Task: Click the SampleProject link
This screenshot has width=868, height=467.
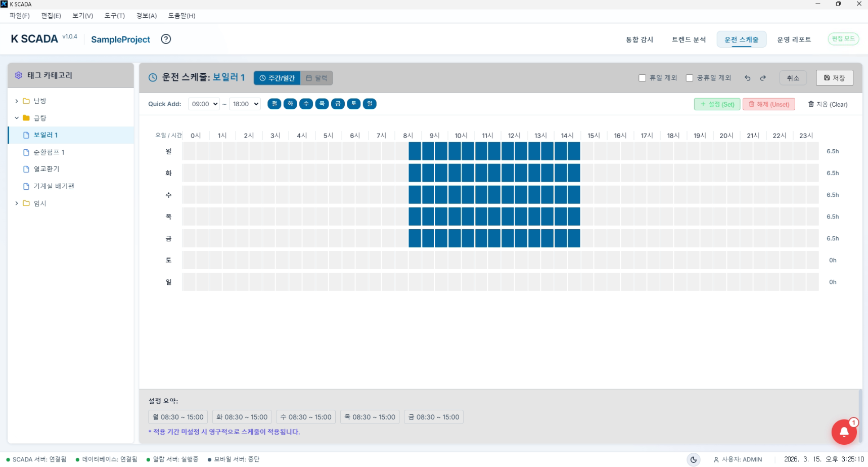Action: click(x=120, y=39)
